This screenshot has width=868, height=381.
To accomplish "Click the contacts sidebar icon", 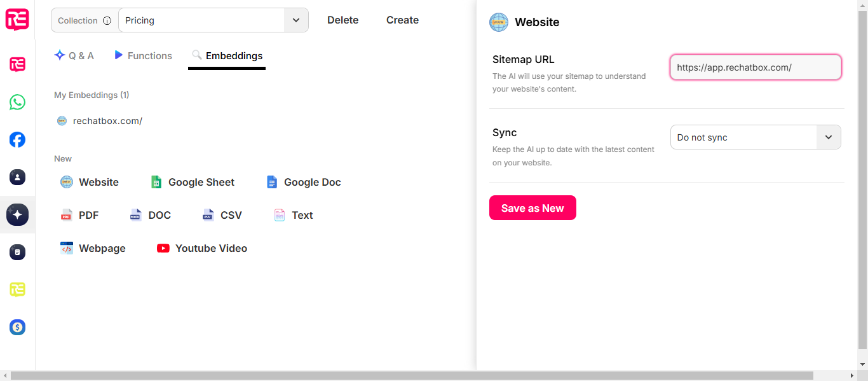I will coord(17,177).
